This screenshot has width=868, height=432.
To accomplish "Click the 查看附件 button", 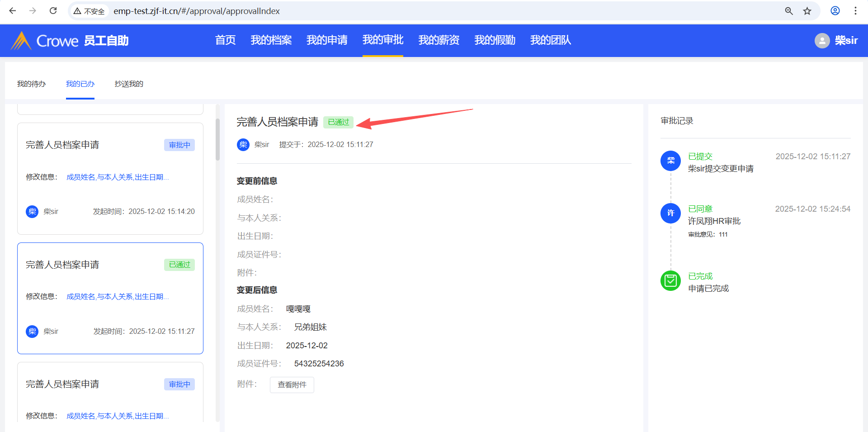I will [292, 385].
